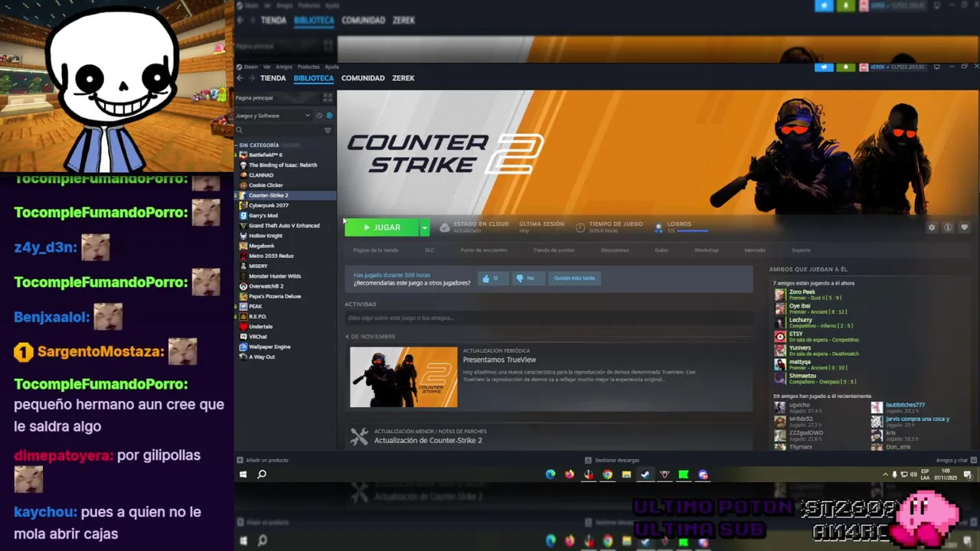
Task: Open advanced filter options icon in sidebar
Action: coord(328,130)
